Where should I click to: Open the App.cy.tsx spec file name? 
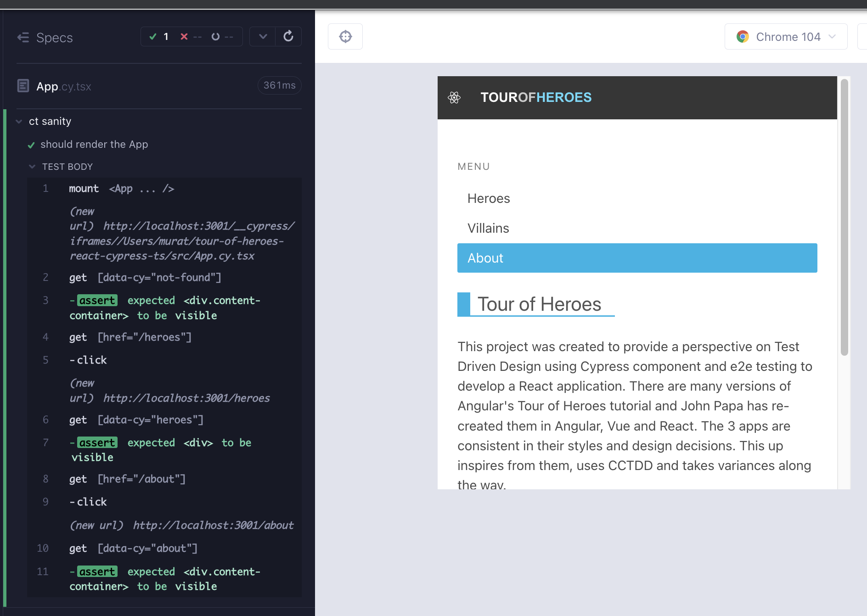[x=64, y=86]
